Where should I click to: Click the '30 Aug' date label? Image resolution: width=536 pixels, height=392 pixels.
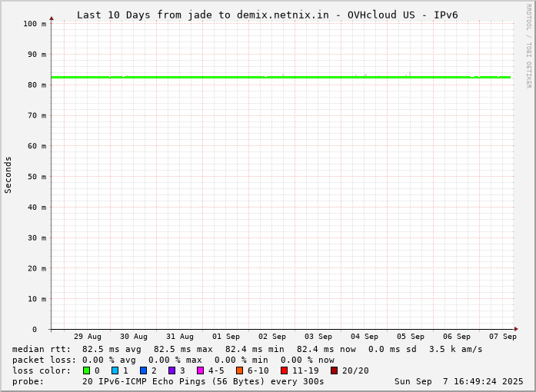tap(134, 337)
